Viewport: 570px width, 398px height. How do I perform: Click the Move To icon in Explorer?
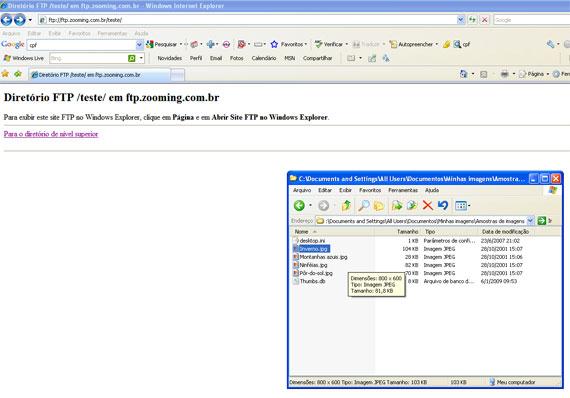coord(397,205)
